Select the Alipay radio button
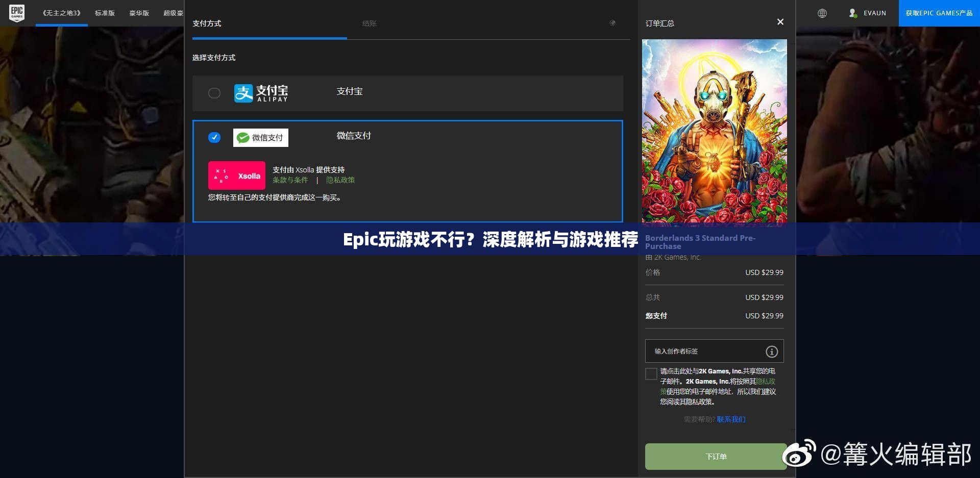Screen dimensions: 980x478 (214, 93)
